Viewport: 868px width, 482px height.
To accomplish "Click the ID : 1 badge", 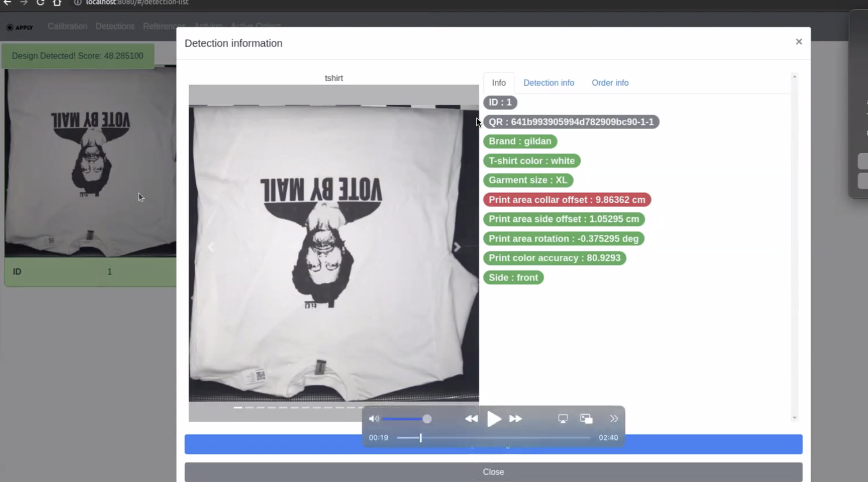I will 500,102.
